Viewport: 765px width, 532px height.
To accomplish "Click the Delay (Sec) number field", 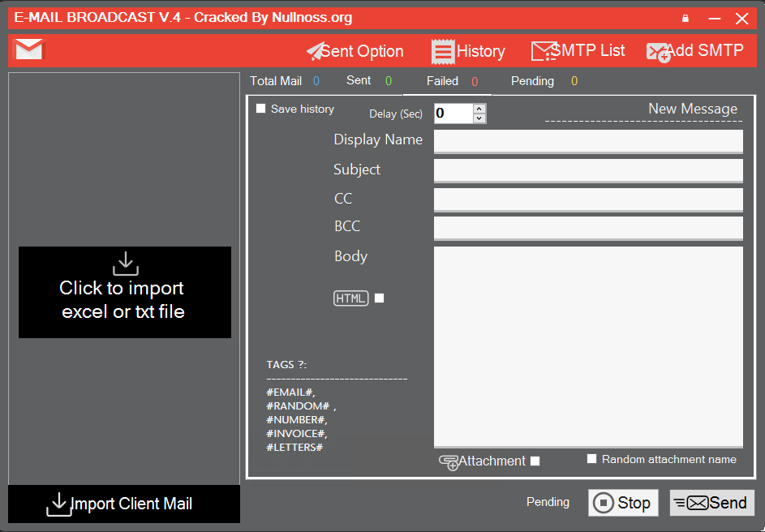I will tap(453, 113).
